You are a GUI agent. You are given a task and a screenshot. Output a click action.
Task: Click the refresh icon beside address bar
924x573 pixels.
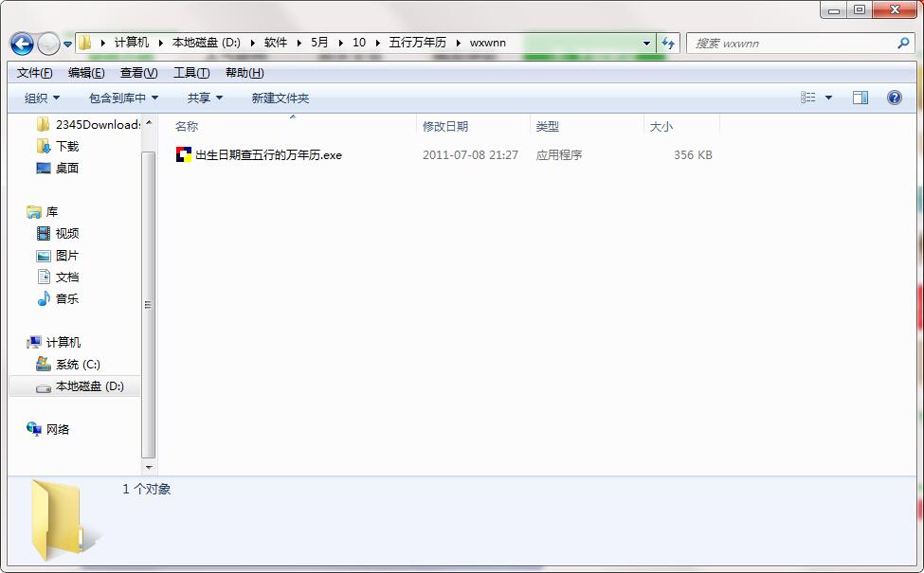(669, 44)
